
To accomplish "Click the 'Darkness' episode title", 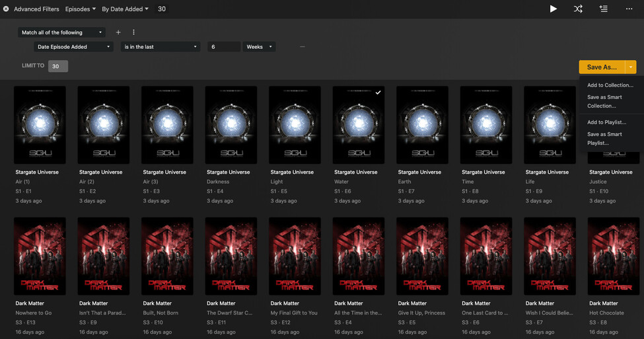I will [x=218, y=182].
